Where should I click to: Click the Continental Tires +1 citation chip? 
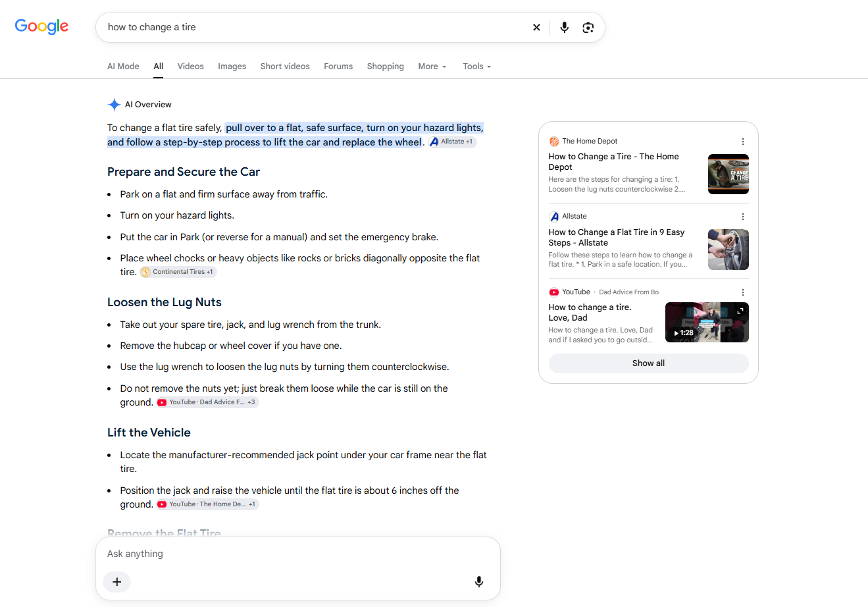[x=178, y=272]
